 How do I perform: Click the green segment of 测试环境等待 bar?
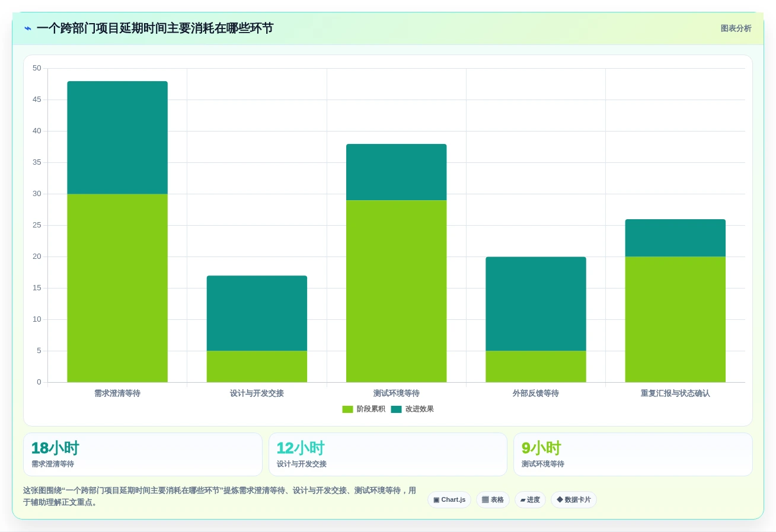click(x=397, y=291)
